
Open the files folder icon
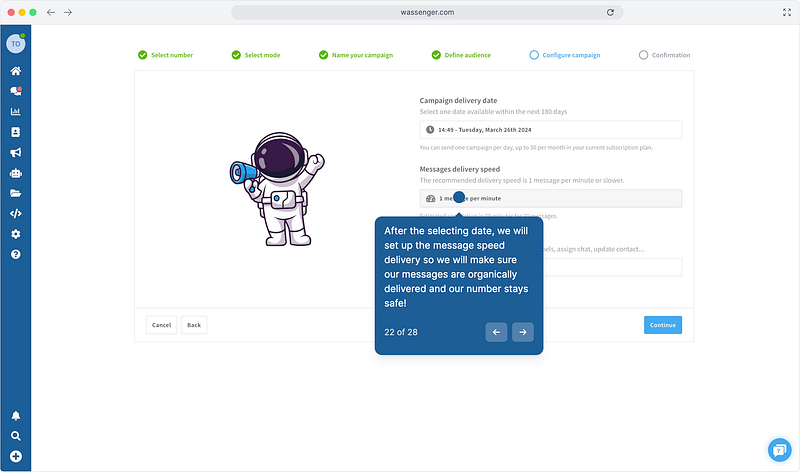click(x=15, y=193)
